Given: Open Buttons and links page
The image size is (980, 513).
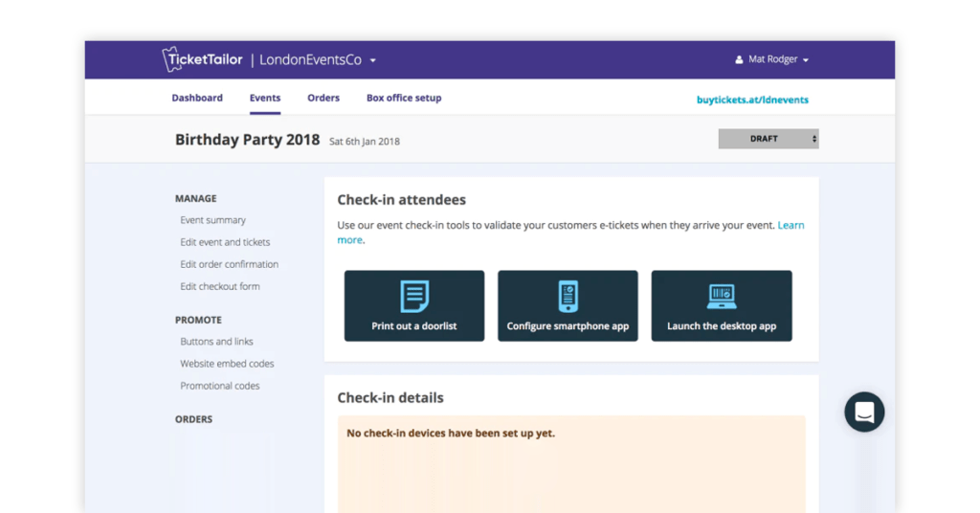Looking at the screenshot, I should [x=217, y=341].
